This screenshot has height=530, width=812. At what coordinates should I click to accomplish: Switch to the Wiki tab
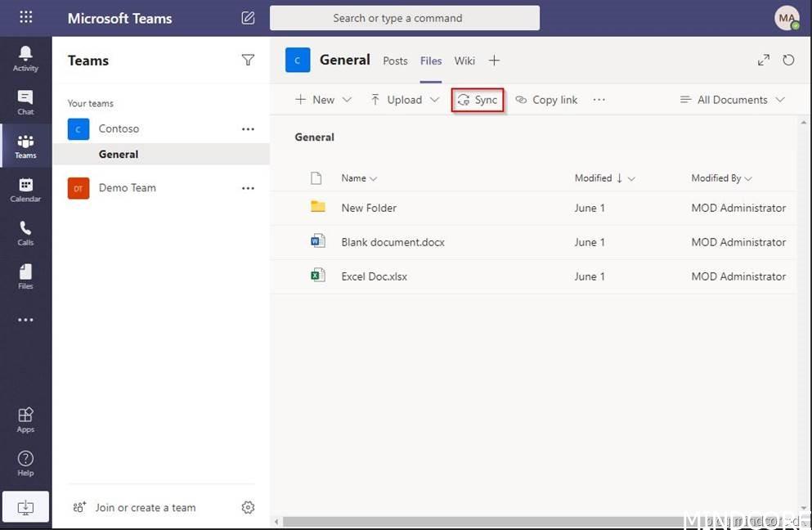pyautogui.click(x=464, y=61)
